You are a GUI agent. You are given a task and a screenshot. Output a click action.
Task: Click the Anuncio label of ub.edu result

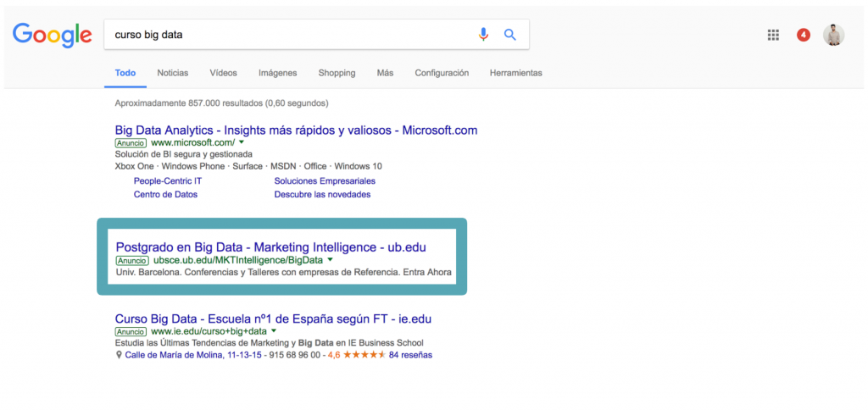pos(132,260)
